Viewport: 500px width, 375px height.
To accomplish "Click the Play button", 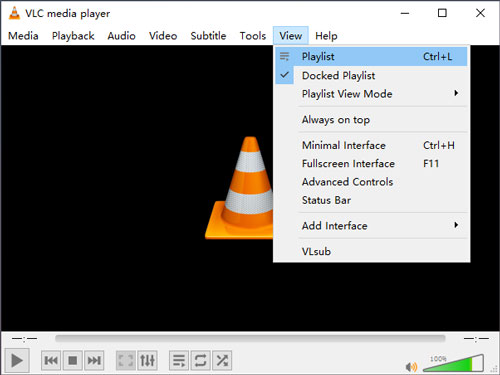I will click(17, 360).
